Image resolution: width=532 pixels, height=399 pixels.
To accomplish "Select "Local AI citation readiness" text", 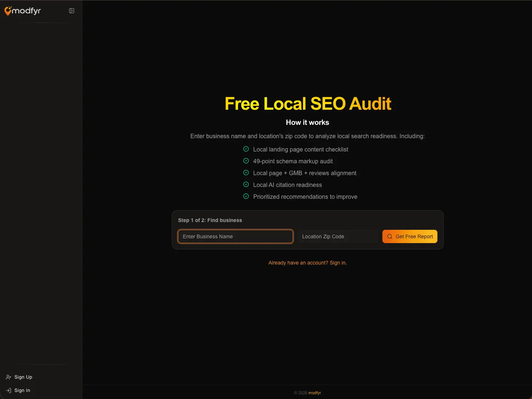I will [x=287, y=185].
